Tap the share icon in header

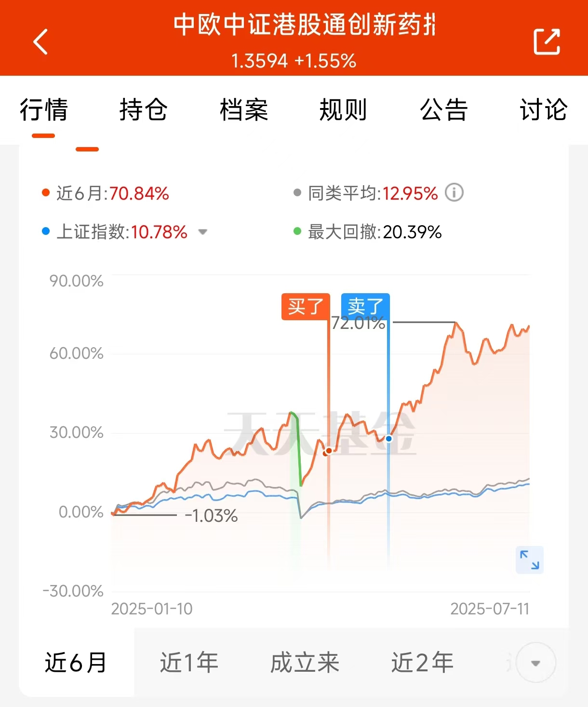coord(547,41)
